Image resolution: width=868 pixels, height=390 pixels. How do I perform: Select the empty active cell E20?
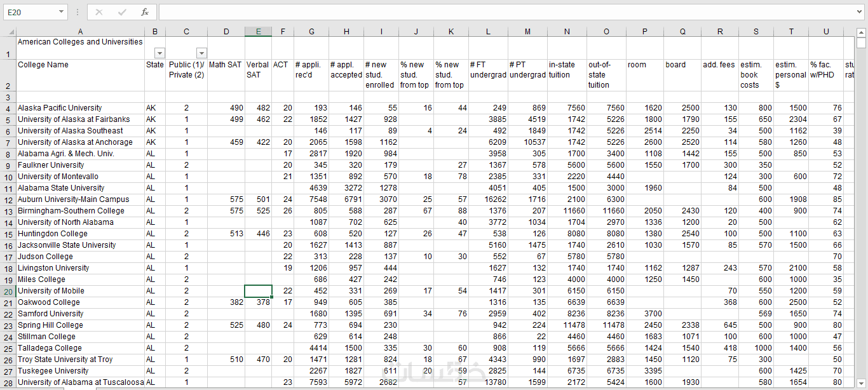tap(258, 291)
